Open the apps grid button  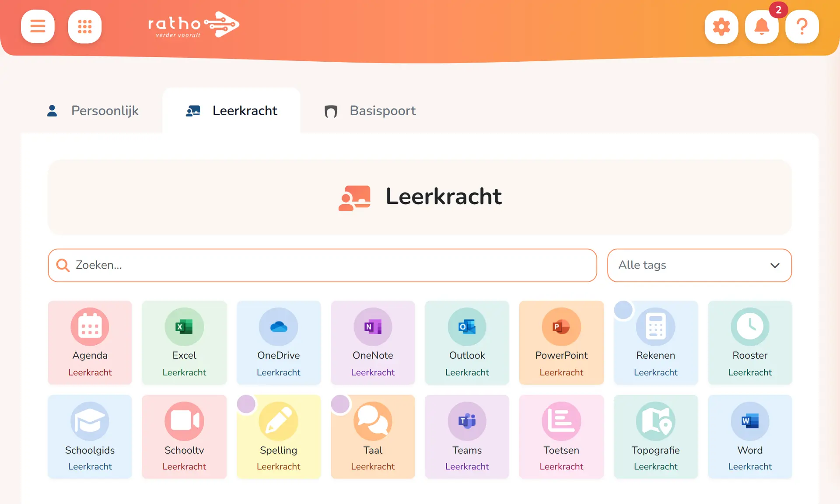tap(85, 26)
